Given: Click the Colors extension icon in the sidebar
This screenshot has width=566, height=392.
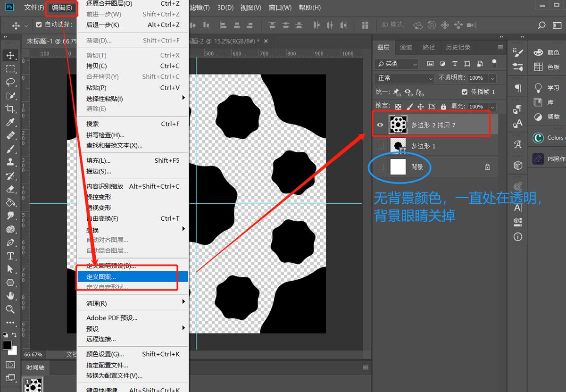Looking at the screenshot, I should (538, 138).
